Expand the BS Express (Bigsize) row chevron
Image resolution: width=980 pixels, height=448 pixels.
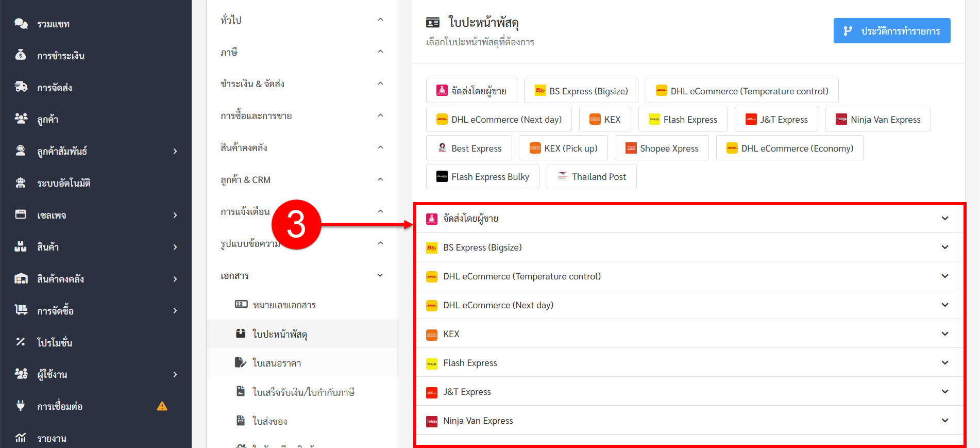[945, 247]
